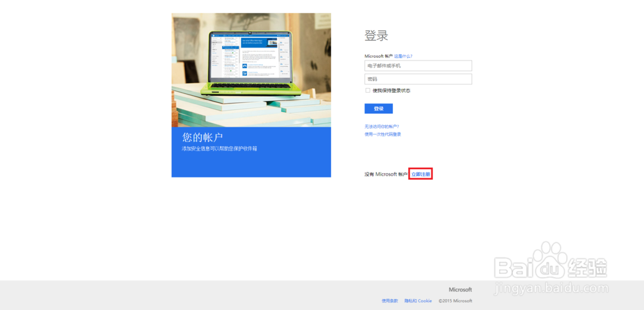Click the email or phone input field
This screenshot has height=310, width=644.
point(418,66)
